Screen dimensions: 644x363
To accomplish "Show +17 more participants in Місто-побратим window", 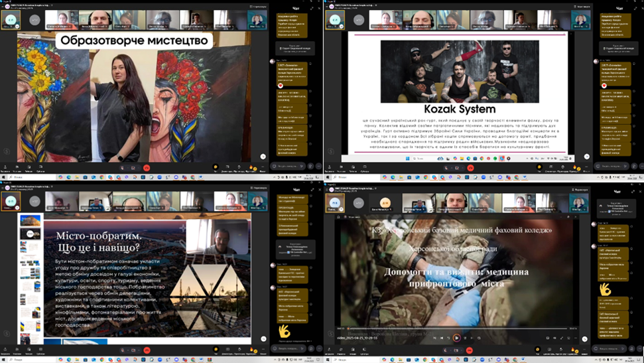I will click(34, 202).
